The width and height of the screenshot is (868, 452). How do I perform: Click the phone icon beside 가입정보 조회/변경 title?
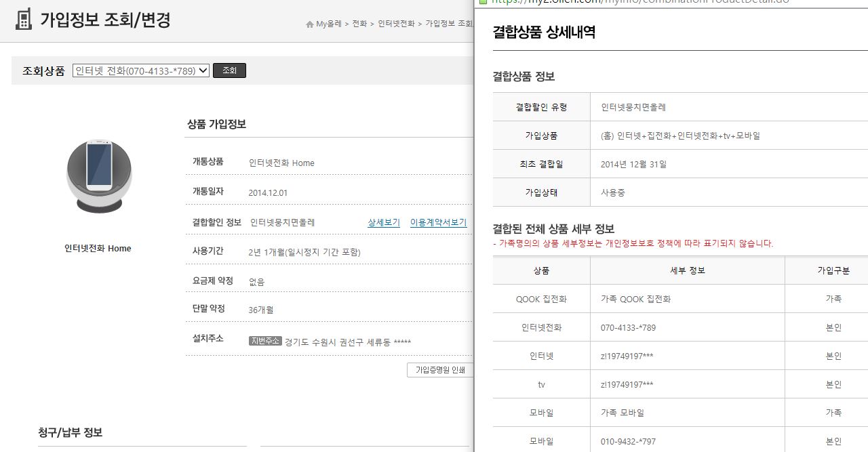point(24,19)
